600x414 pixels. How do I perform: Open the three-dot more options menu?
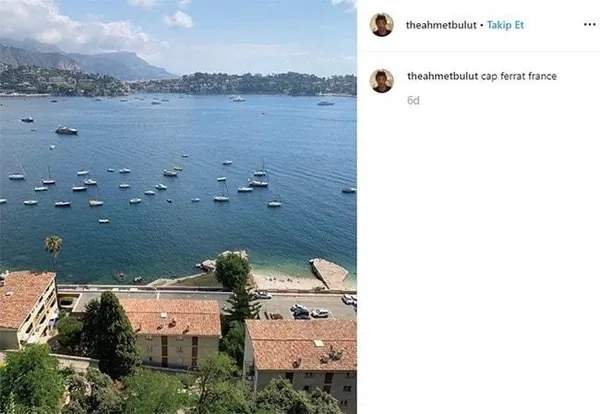589,24
